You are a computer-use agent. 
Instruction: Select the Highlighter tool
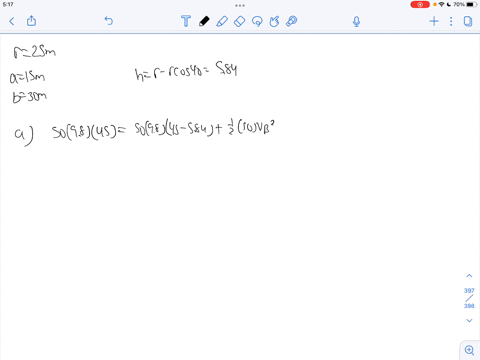click(x=222, y=21)
